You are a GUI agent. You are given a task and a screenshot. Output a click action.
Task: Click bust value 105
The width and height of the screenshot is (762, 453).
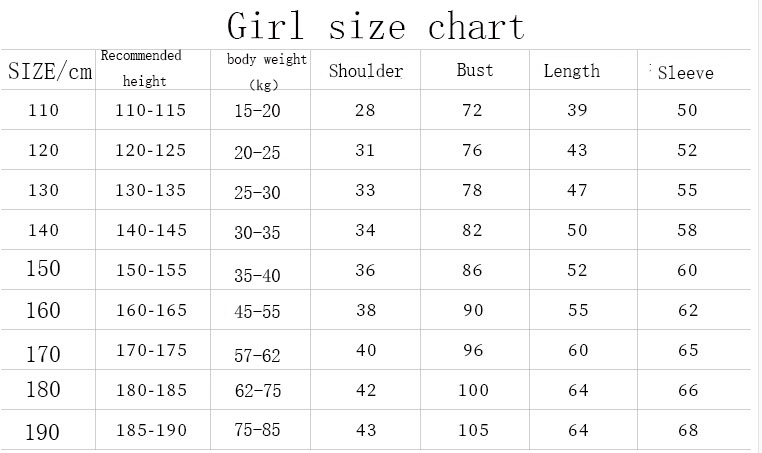coord(474,430)
